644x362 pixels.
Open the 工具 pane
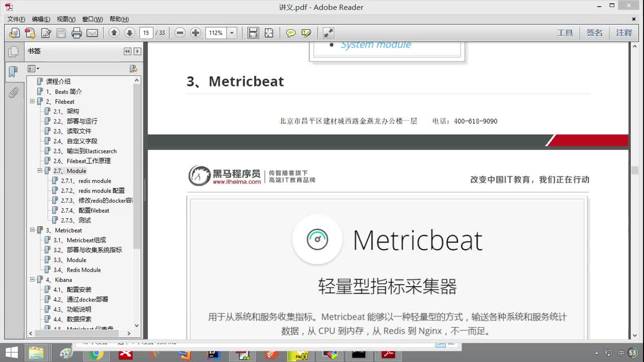(565, 33)
